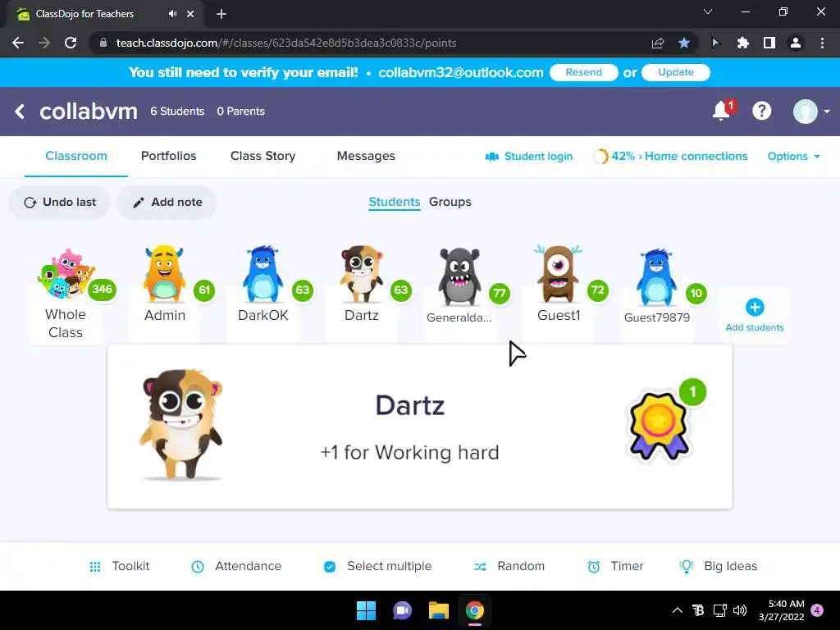Close the ClassDojo for Teachers tab
Viewport: 840px width, 630px height.
(190, 14)
